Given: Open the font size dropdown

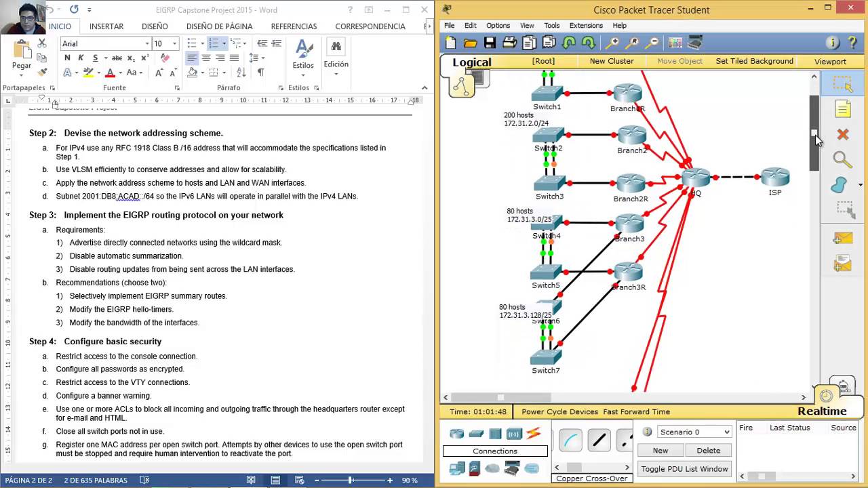Looking at the screenshot, I should (174, 43).
